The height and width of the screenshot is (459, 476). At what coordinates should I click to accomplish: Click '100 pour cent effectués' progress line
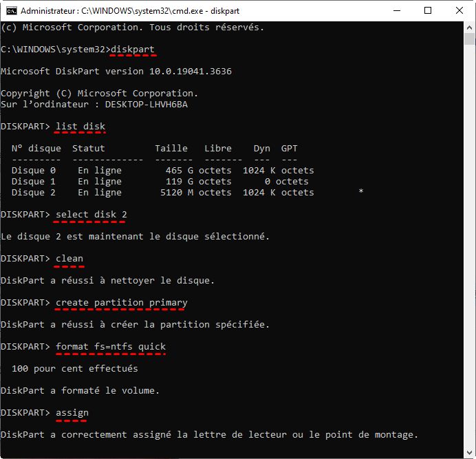click(x=75, y=369)
